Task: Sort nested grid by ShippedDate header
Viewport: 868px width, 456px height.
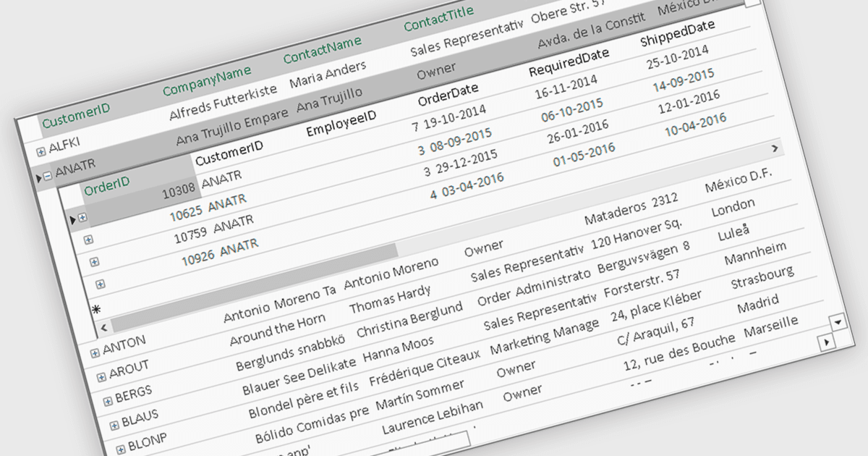Action: (x=678, y=34)
